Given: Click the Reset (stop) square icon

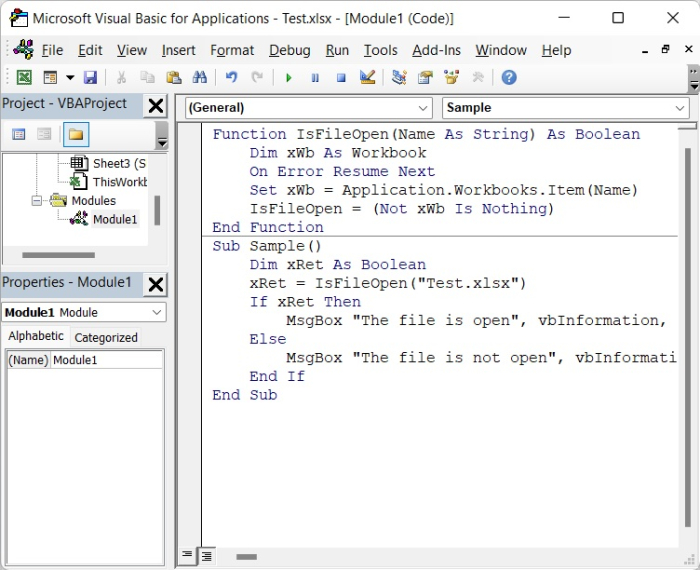Looking at the screenshot, I should (x=341, y=77).
